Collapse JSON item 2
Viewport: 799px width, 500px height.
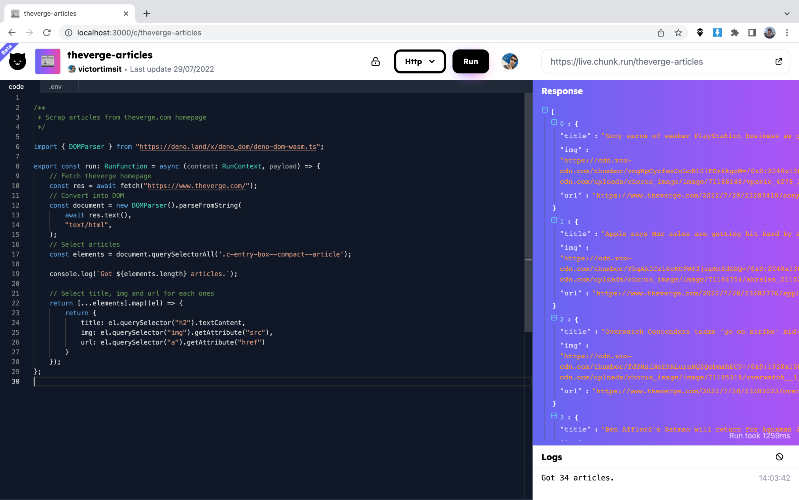(x=554, y=318)
